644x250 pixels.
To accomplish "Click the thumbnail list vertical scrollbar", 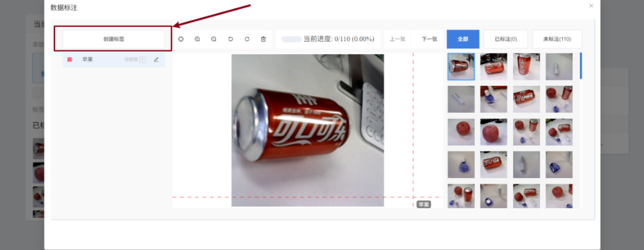I will pyautogui.click(x=580, y=65).
